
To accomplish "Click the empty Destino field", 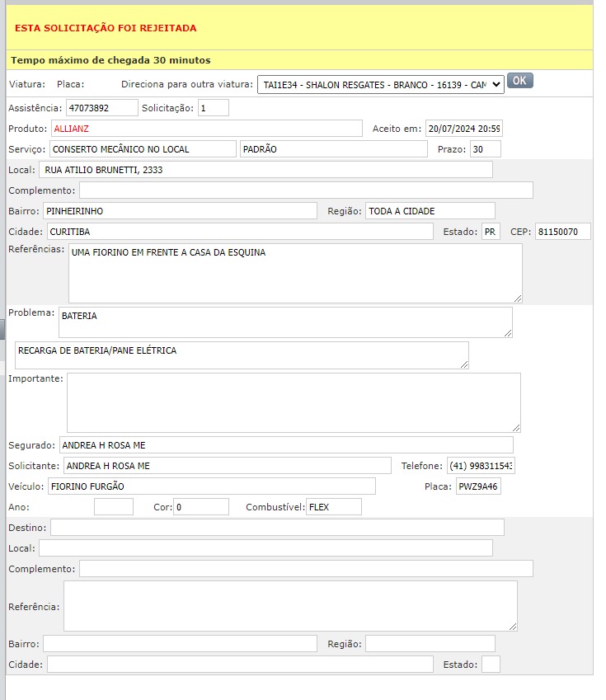I will pos(276,528).
